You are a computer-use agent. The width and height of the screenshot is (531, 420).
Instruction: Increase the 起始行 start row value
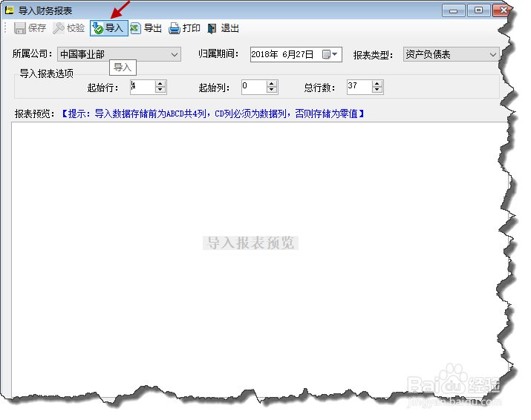160,84
